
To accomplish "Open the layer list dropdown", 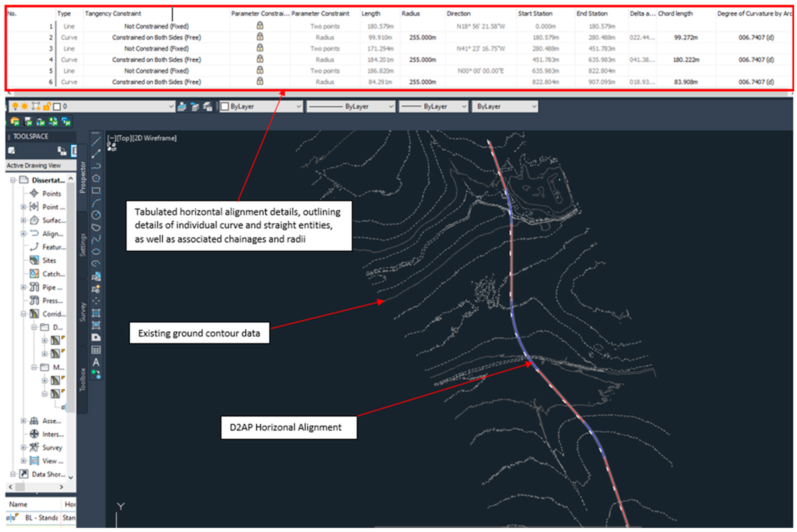I will tap(171, 107).
